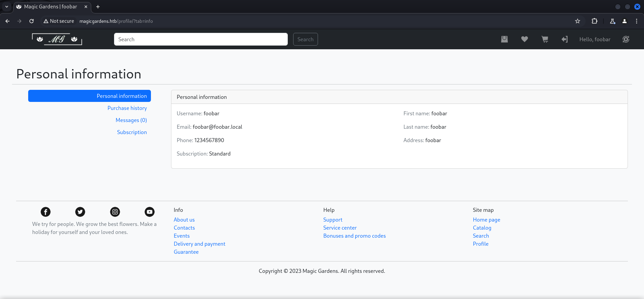This screenshot has width=644, height=299.
Task: Select the Messages (0) tab
Action: pyautogui.click(x=131, y=120)
